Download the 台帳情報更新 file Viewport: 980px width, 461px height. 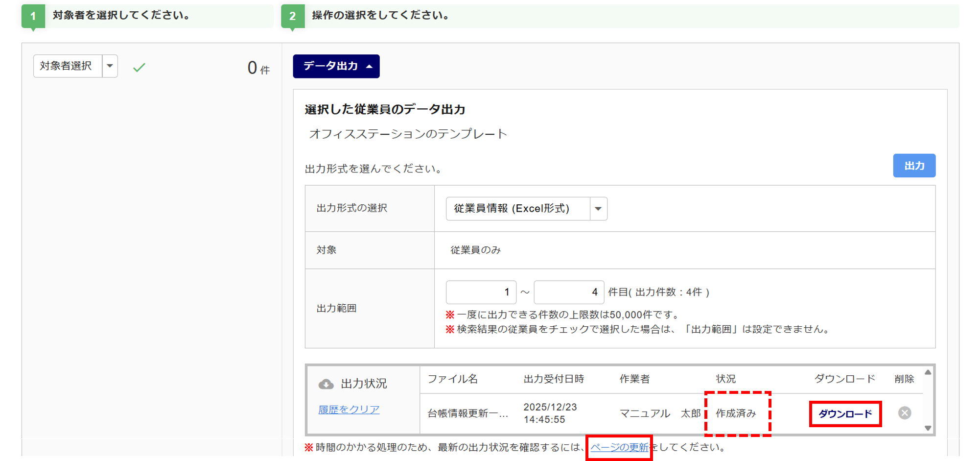click(x=845, y=414)
